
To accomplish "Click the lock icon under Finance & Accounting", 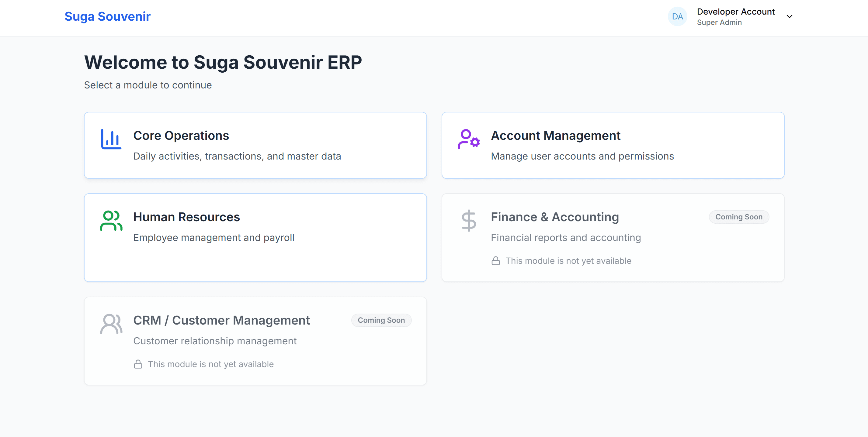I will (495, 261).
